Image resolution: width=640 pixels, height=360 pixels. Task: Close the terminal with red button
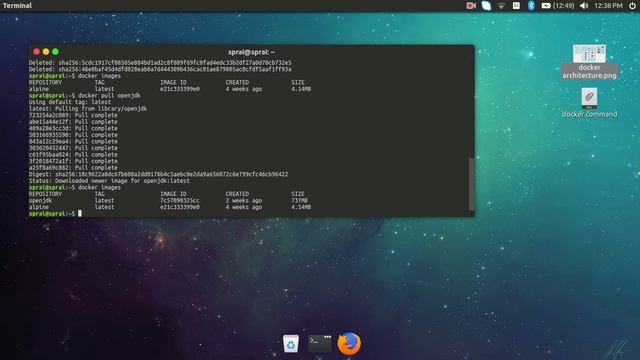tap(36, 52)
